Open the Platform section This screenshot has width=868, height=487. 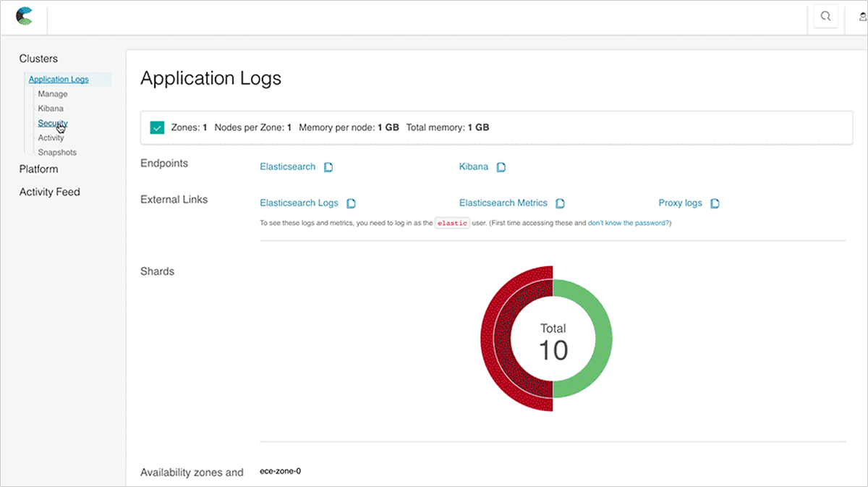click(38, 169)
